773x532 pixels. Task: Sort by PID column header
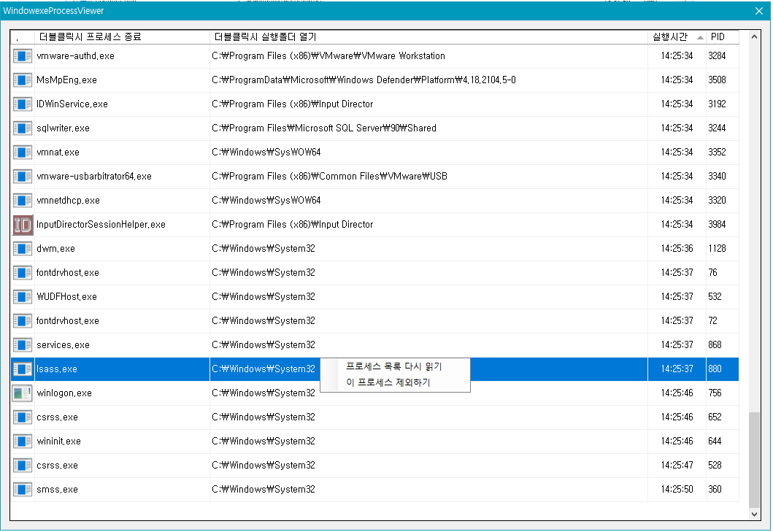722,37
